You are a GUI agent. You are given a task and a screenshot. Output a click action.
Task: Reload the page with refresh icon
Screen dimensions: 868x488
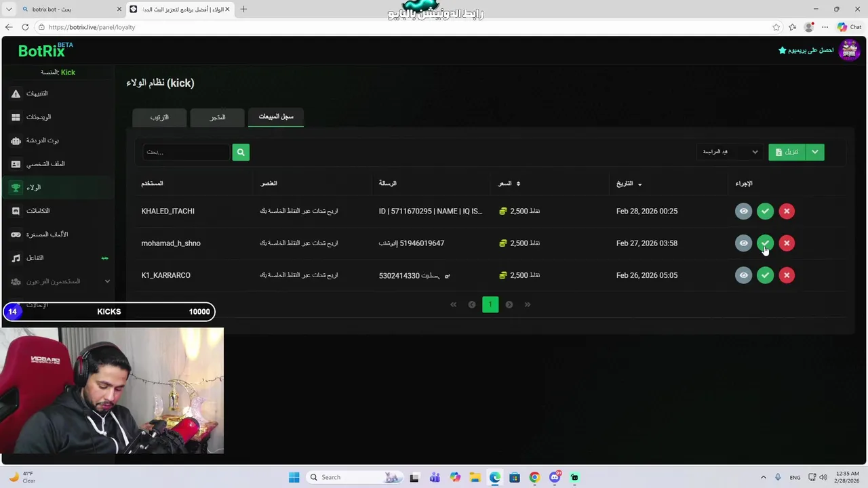click(25, 27)
